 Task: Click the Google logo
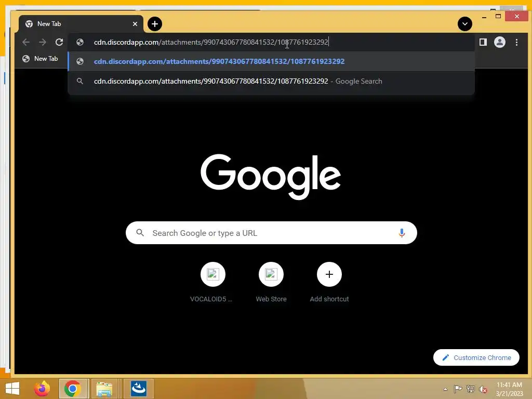coord(271,177)
